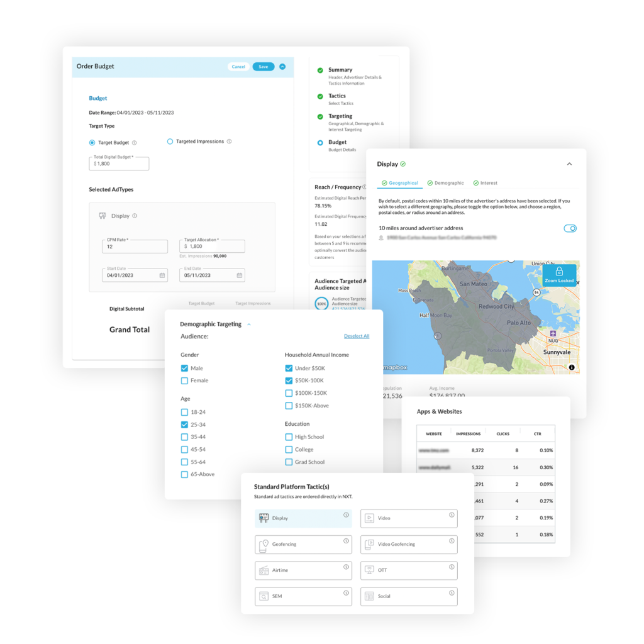Screen dimensions: 644x644
Task: Collapse the Order Budget panel chevron
Action: click(x=282, y=67)
